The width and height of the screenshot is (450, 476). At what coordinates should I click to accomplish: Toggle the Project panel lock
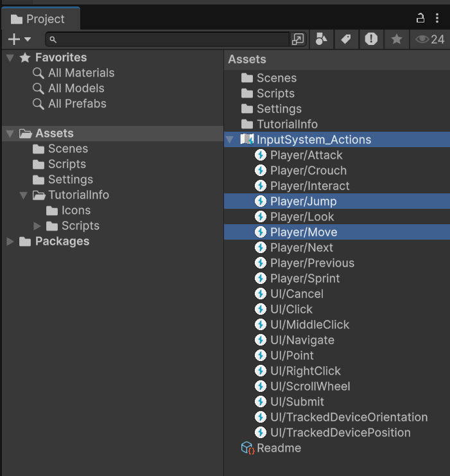(x=420, y=18)
